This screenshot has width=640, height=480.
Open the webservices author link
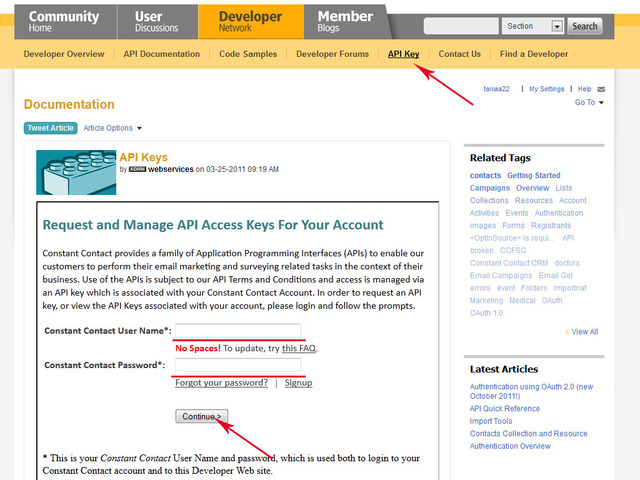[171, 169]
